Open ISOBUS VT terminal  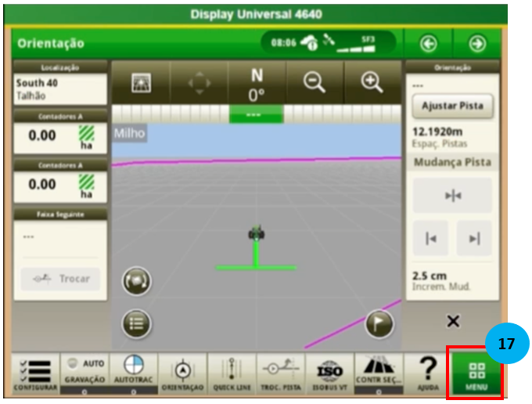click(329, 373)
